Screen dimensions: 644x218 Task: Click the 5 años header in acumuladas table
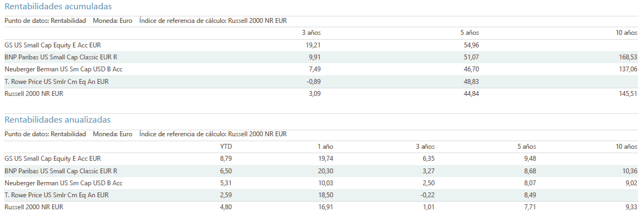pyautogui.click(x=469, y=33)
